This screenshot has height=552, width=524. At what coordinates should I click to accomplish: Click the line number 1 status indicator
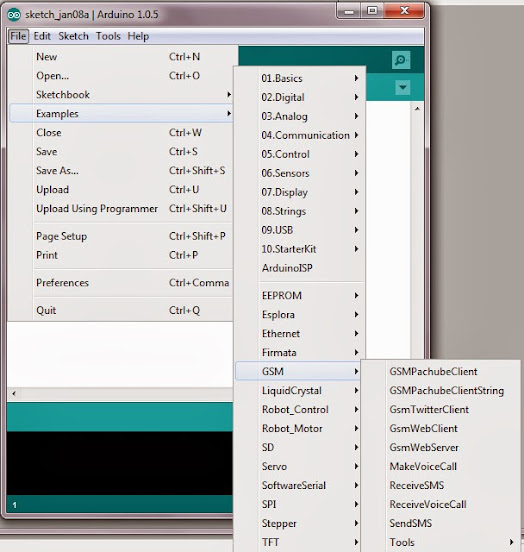[14, 505]
